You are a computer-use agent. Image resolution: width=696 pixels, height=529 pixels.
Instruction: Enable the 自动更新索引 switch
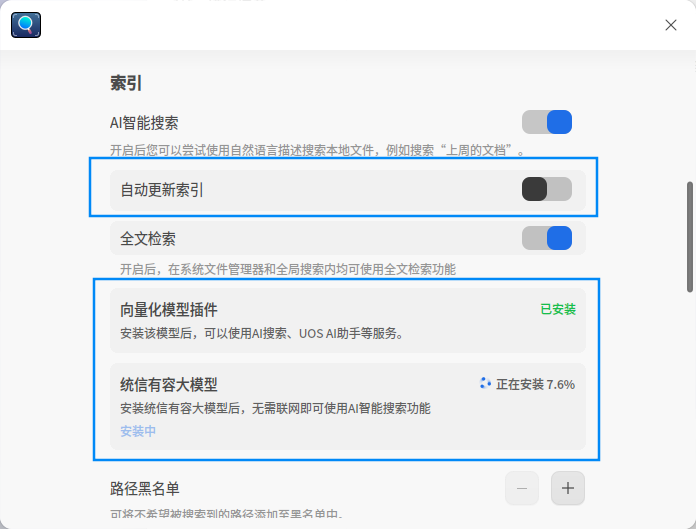pos(547,189)
